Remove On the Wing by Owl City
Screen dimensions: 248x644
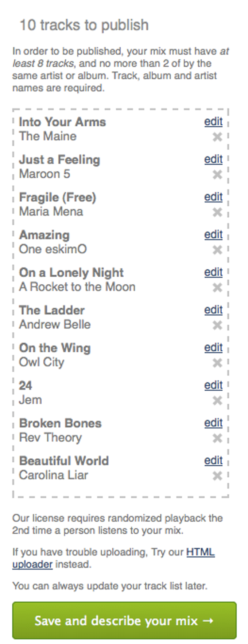point(217,363)
